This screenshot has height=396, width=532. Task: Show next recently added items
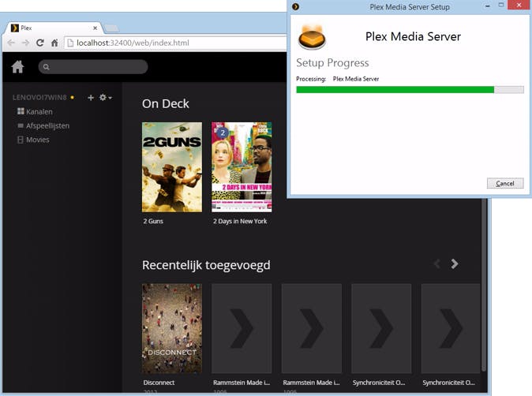tap(455, 263)
